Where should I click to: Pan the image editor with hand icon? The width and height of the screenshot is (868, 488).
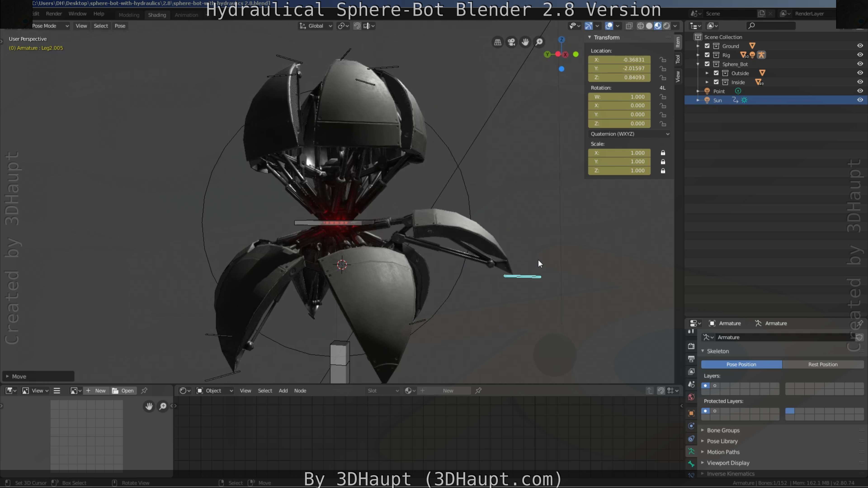[x=149, y=406]
